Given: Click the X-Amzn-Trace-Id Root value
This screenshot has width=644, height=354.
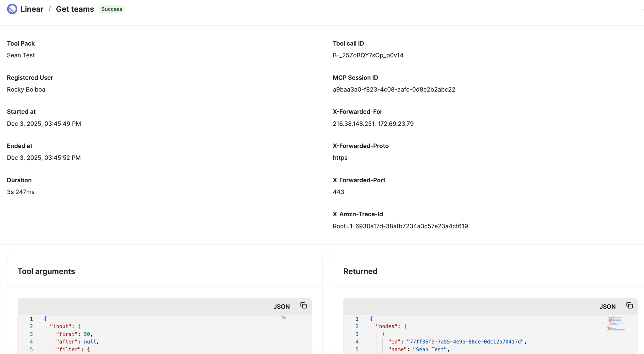Looking at the screenshot, I should click(x=400, y=226).
